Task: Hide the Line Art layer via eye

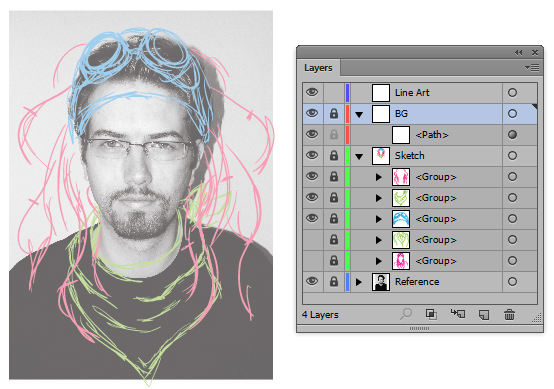Action: [312, 92]
